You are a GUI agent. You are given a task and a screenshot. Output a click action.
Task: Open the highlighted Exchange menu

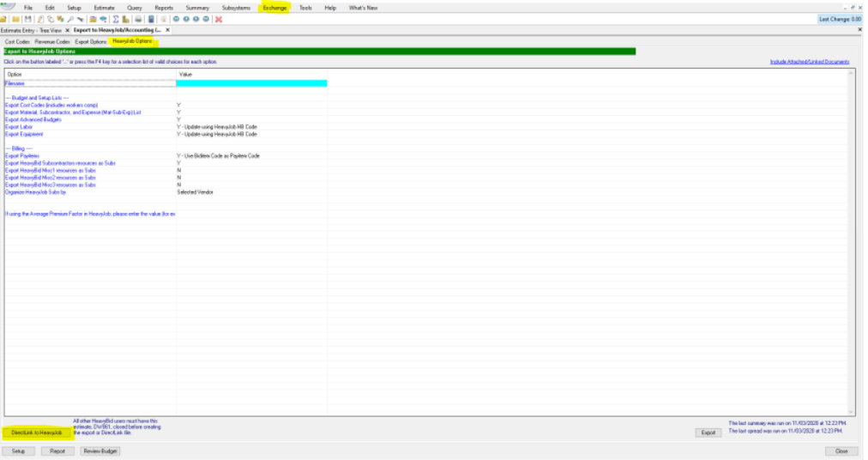(x=275, y=8)
